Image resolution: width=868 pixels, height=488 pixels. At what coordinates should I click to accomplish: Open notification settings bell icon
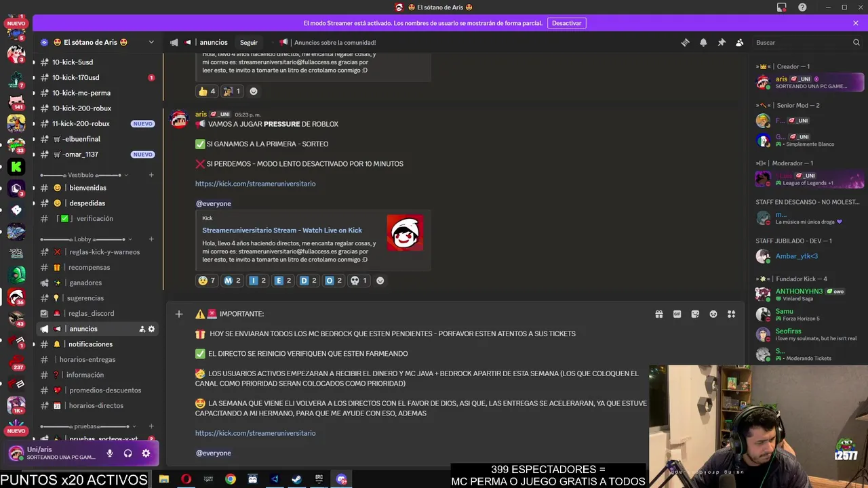pos(703,42)
